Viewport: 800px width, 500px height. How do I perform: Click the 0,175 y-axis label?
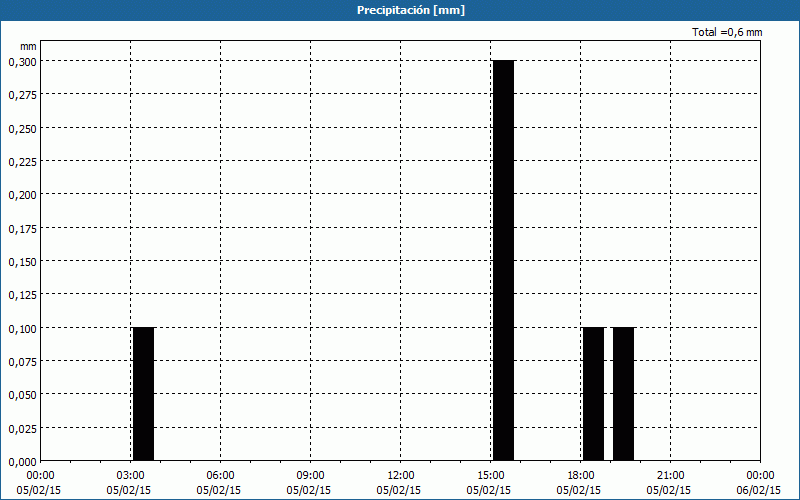(22, 228)
